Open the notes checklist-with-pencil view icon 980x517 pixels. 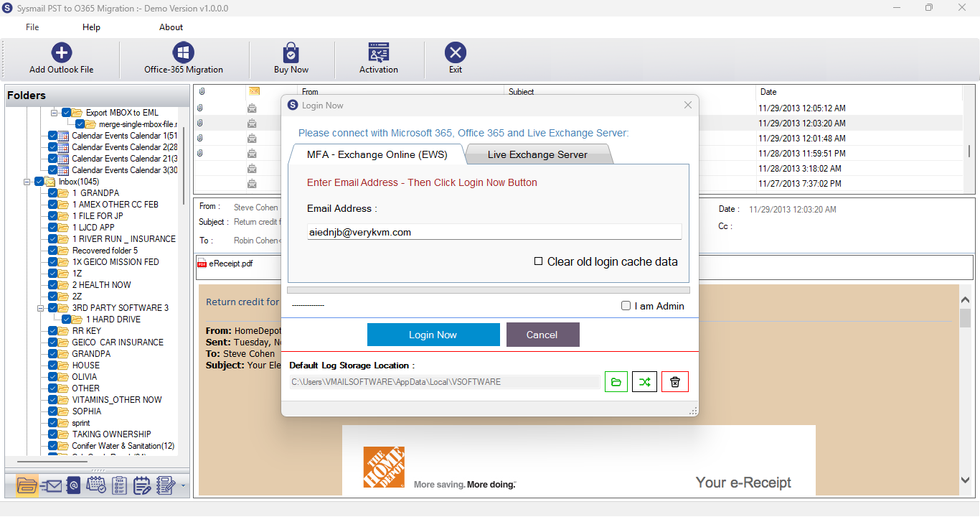tap(166, 485)
